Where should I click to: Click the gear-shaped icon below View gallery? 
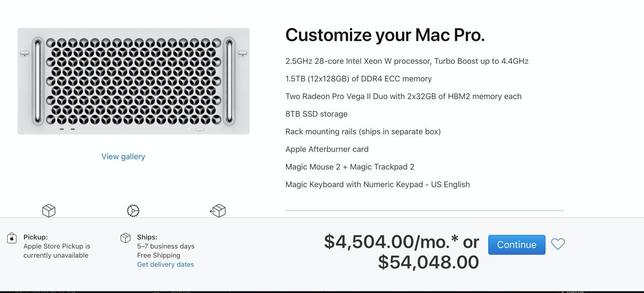pos(133,210)
